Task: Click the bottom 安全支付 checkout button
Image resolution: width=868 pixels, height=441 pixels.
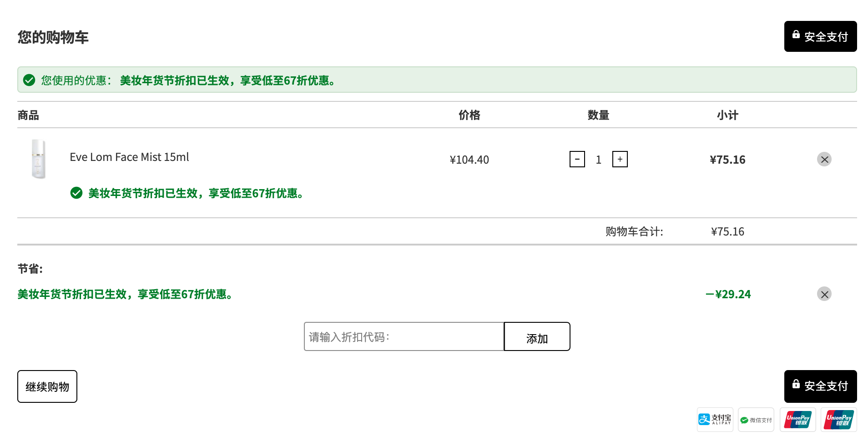Action: 820,386
